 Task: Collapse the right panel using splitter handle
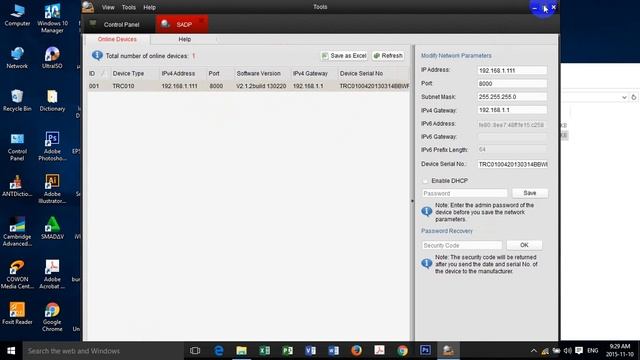point(412,200)
